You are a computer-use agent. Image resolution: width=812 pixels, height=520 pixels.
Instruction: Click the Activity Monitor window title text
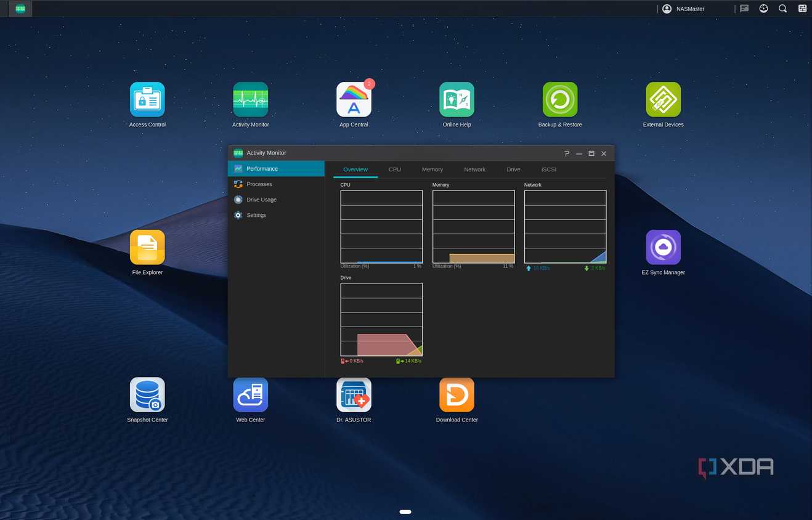[266, 153]
